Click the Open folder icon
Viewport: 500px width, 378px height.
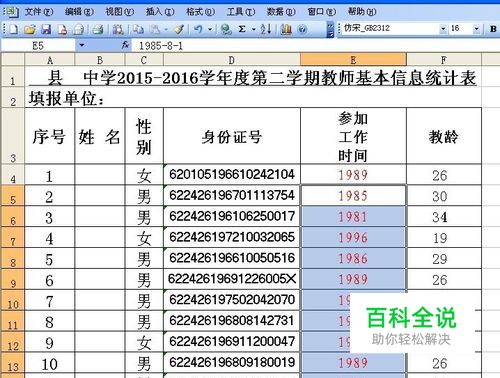30,29
